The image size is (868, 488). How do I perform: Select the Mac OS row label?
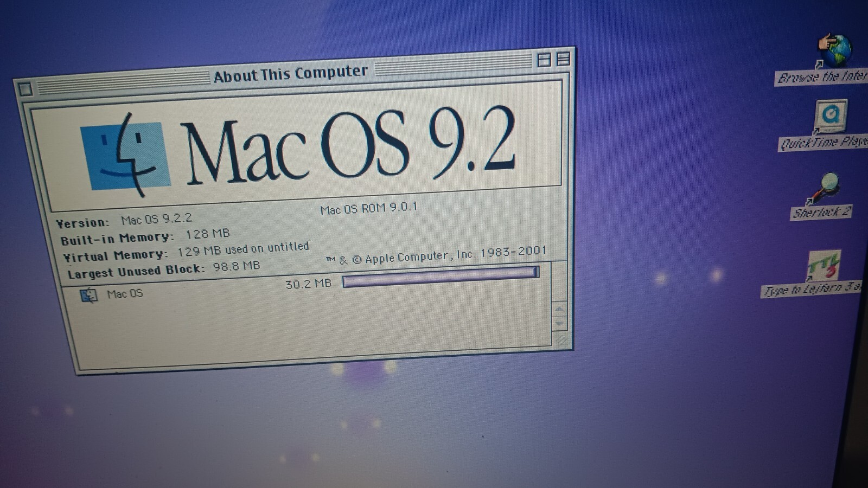125,293
